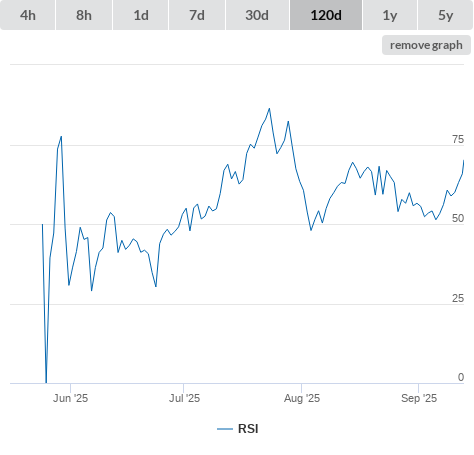Select the active 120d tab

[326, 15]
